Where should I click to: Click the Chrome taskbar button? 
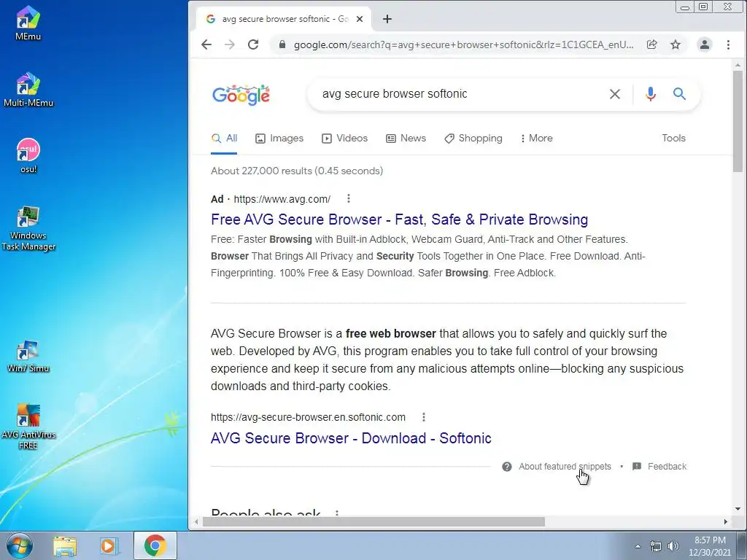tap(155, 545)
